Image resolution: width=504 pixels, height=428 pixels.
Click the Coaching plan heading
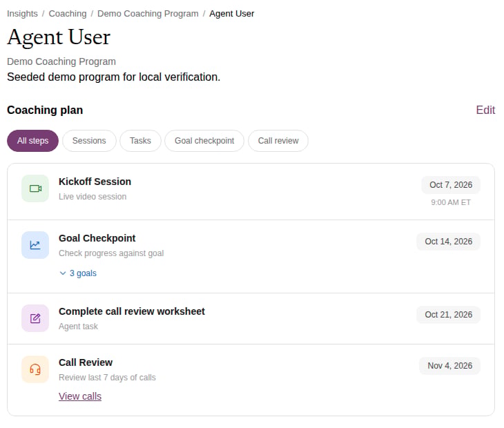(45, 110)
